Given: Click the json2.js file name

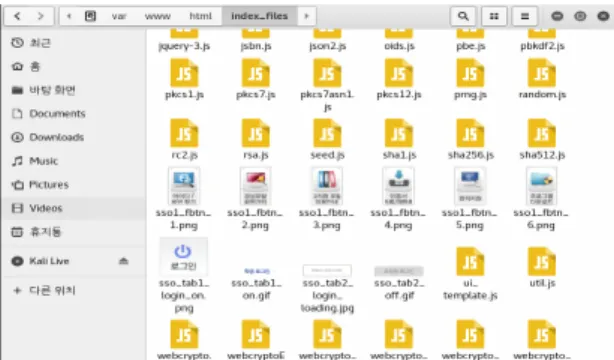Looking at the screenshot, I should coord(328,46).
